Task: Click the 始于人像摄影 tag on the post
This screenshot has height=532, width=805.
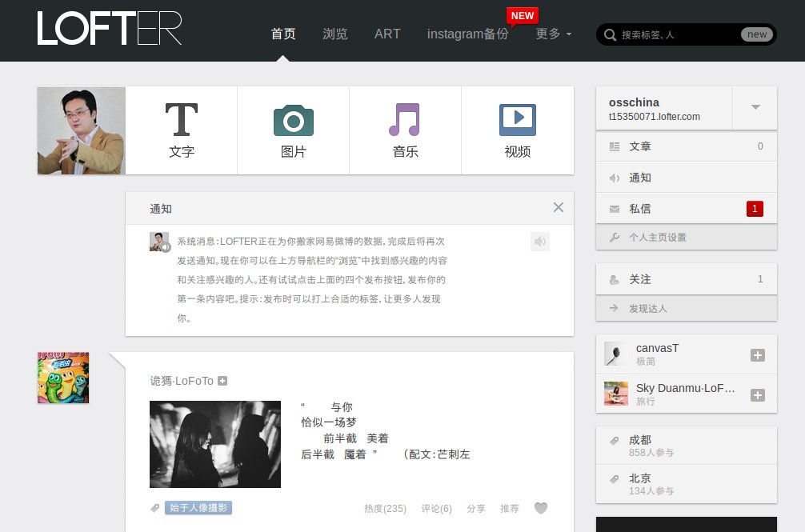Action: [x=198, y=507]
